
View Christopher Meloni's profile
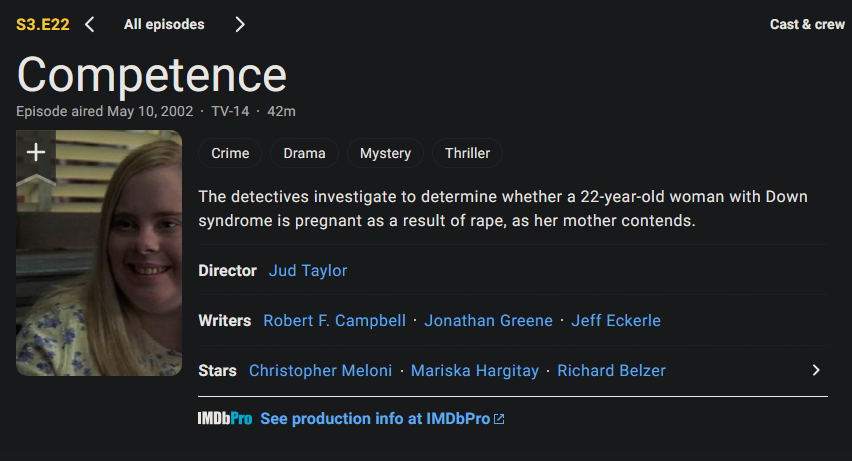point(320,370)
